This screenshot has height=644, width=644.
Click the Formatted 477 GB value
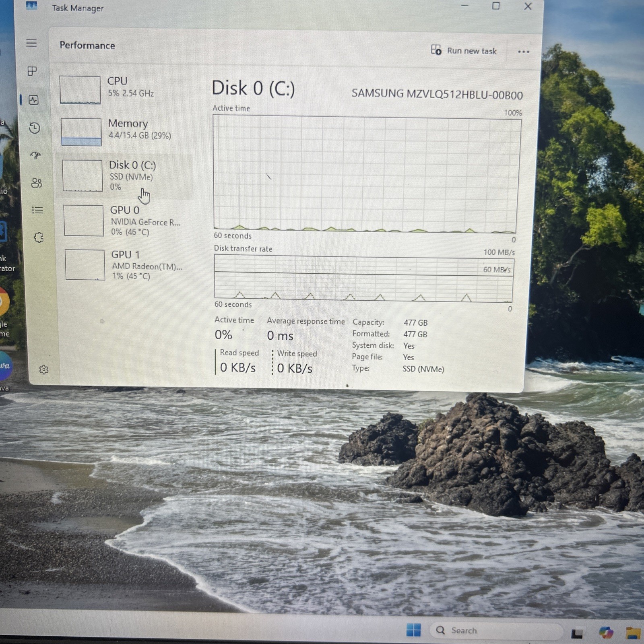pos(415,334)
